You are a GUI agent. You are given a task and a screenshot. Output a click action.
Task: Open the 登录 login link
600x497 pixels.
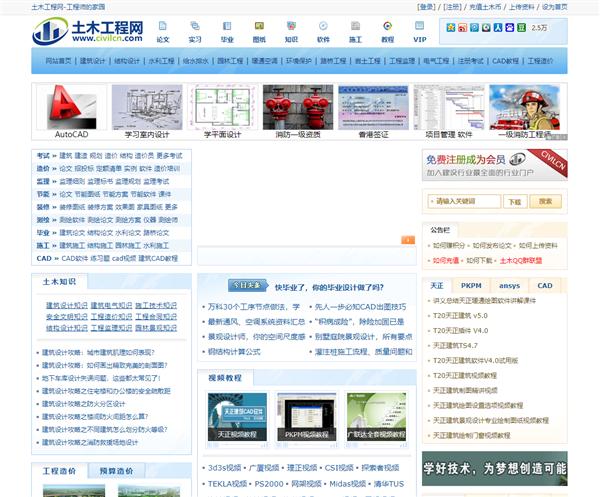(x=426, y=7)
